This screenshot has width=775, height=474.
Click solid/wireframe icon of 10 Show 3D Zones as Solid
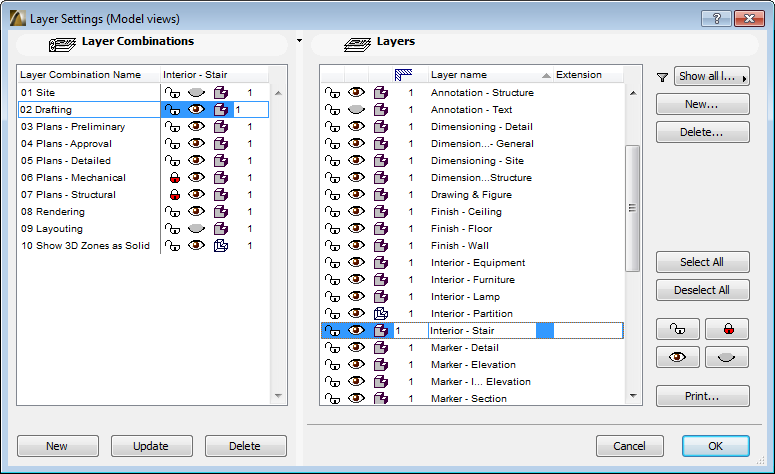click(220, 246)
